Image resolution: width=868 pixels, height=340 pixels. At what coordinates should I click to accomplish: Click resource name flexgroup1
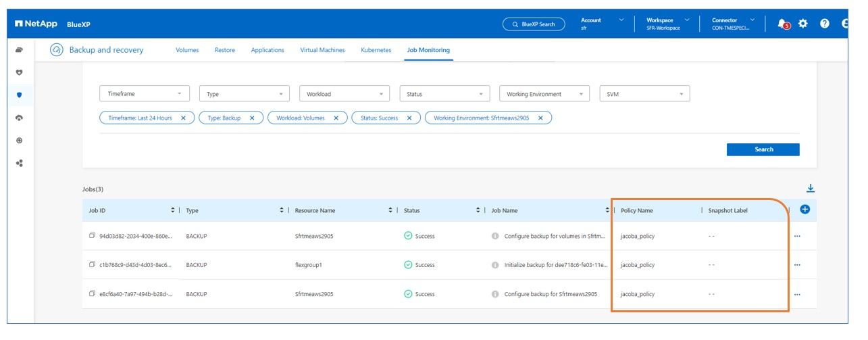(x=308, y=265)
